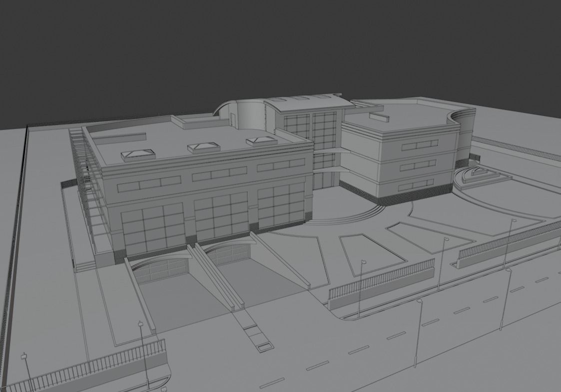Select the cylindrical tower on the roof

coord(251,115)
